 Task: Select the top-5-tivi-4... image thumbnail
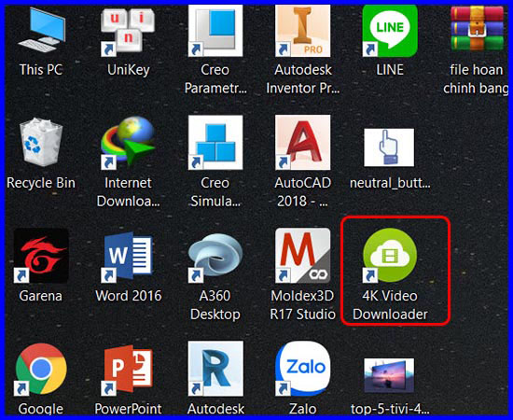(389, 376)
